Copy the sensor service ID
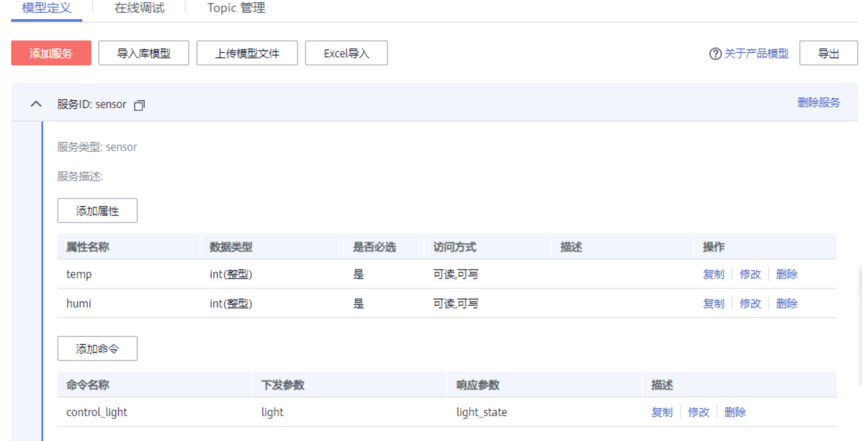 click(x=139, y=105)
